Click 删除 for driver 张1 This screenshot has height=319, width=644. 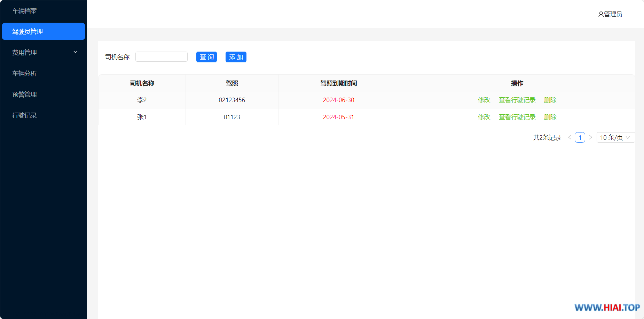point(550,117)
